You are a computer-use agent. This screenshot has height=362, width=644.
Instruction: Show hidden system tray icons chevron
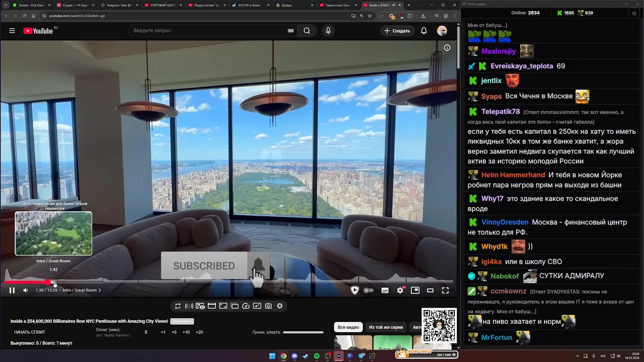(x=578, y=356)
